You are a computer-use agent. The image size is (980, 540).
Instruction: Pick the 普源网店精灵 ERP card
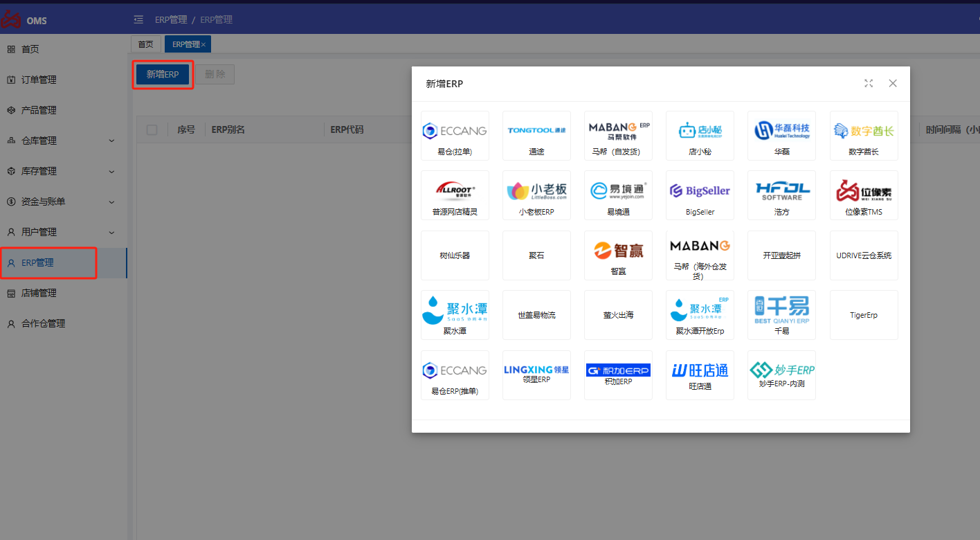click(x=455, y=195)
